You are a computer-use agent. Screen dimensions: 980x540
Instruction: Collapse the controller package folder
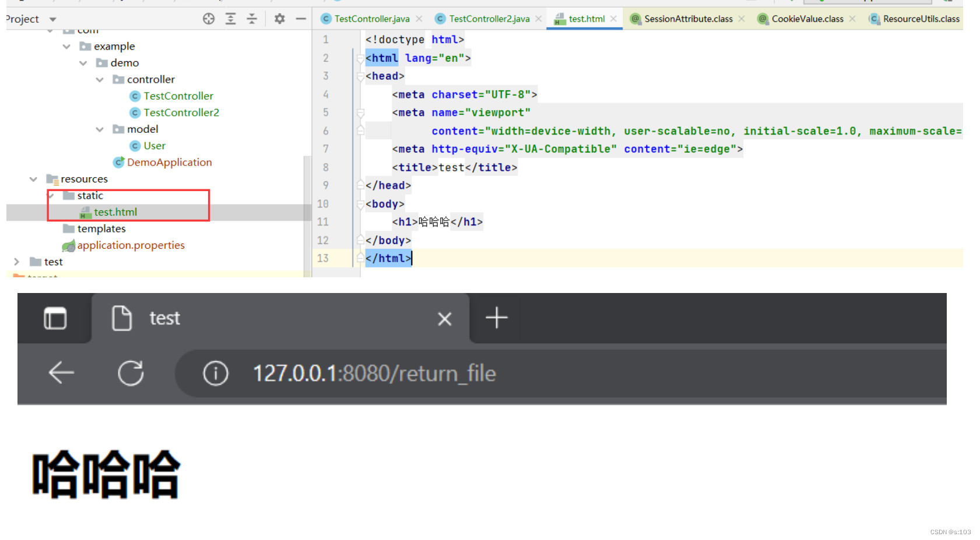tap(100, 80)
